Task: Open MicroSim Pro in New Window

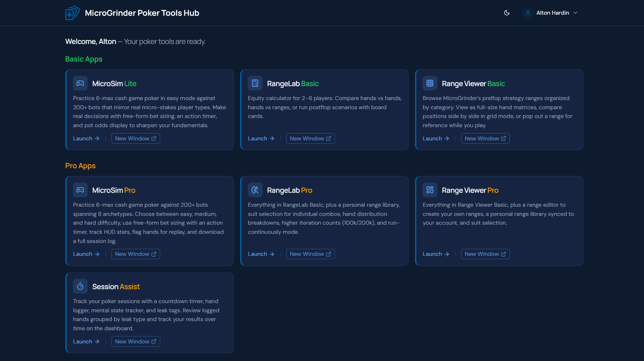Action: point(136,254)
